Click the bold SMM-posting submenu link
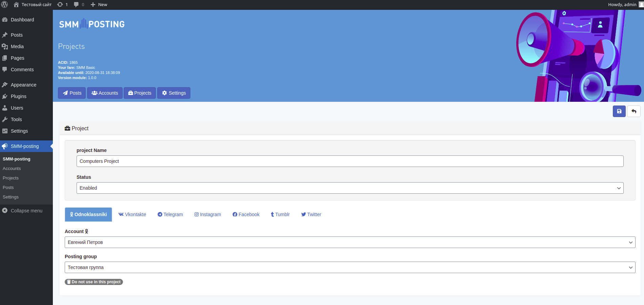This screenshot has width=644, height=305. (17, 159)
